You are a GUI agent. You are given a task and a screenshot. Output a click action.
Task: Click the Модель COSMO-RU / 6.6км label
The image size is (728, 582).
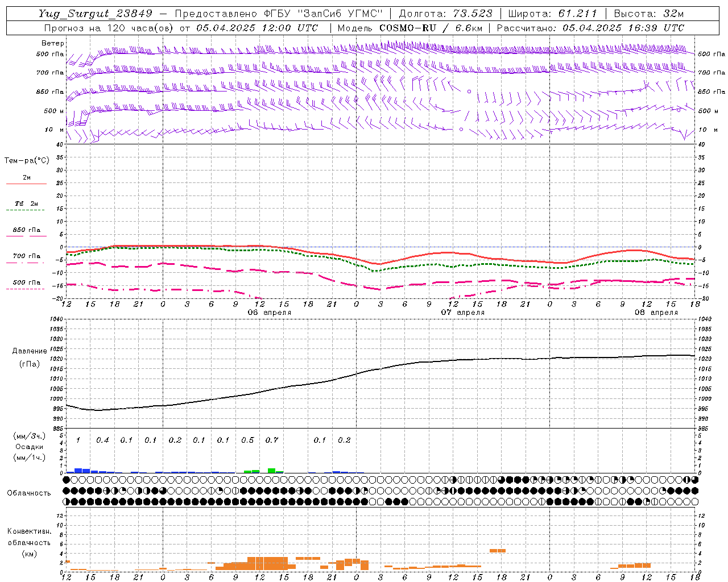[x=410, y=28]
